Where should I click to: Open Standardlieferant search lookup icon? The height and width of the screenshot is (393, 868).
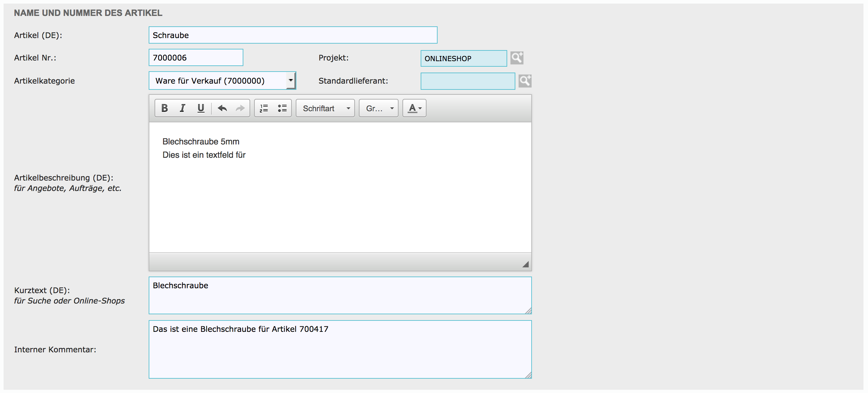pos(525,81)
